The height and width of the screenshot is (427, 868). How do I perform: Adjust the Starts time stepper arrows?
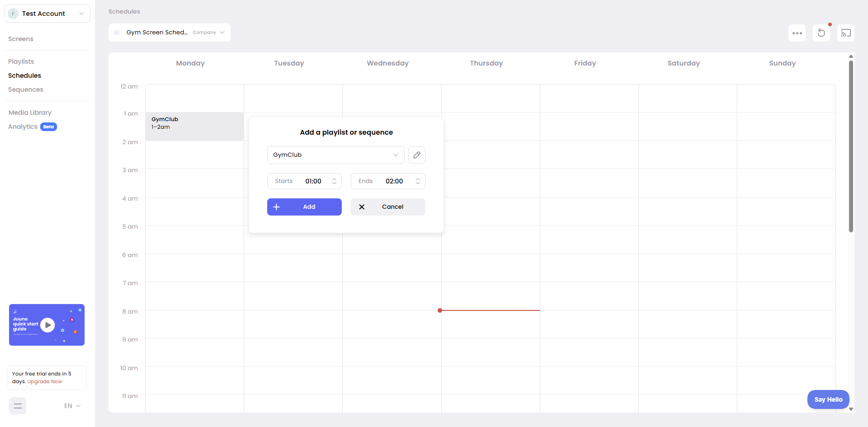pyautogui.click(x=334, y=181)
